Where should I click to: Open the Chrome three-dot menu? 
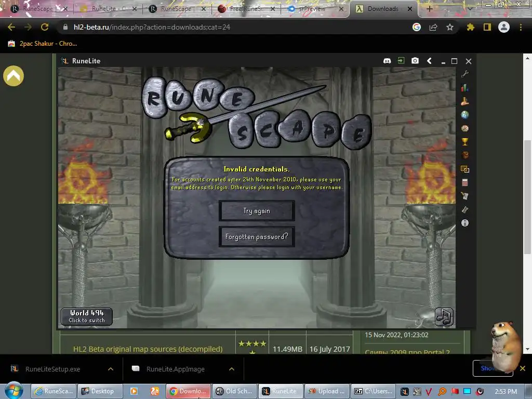click(x=521, y=27)
